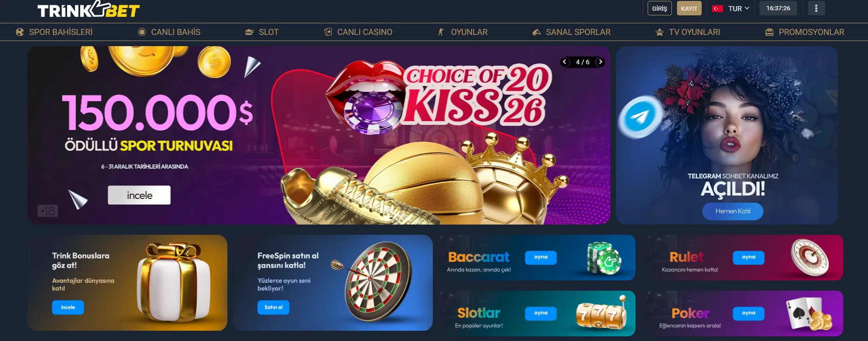Click the incele button on tournament banner
The image size is (868, 341).
pos(139,195)
